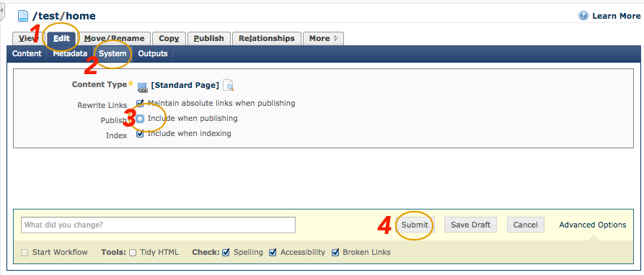The image size is (644, 275).
Task: Click the Cancel button
Action: pos(525,225)
